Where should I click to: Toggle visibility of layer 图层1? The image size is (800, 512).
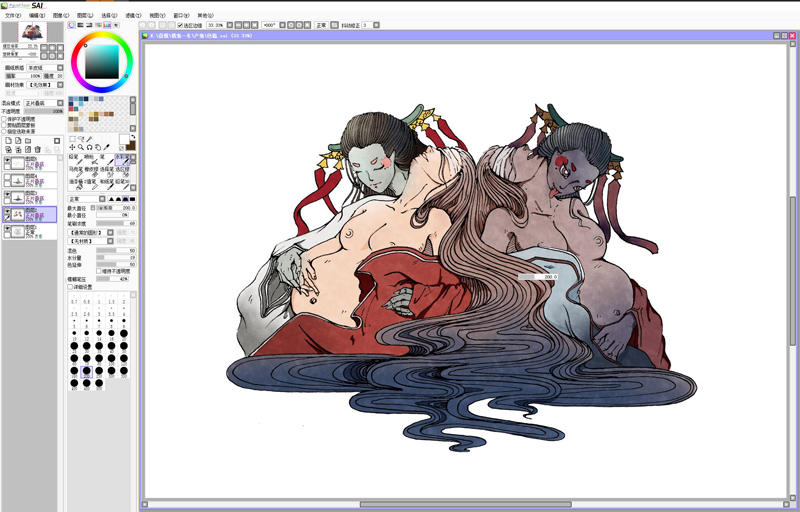point(7,228)
